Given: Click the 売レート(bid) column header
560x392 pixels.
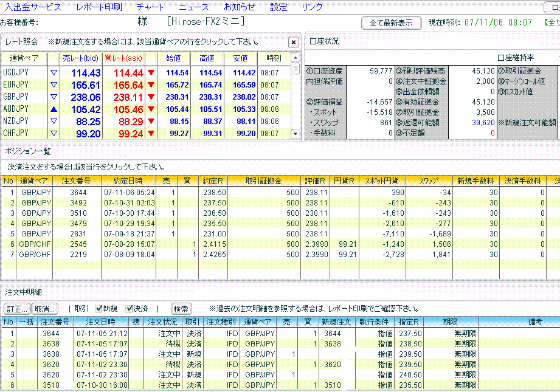Looking at the screenshot, I should click(x=81, y=58).
